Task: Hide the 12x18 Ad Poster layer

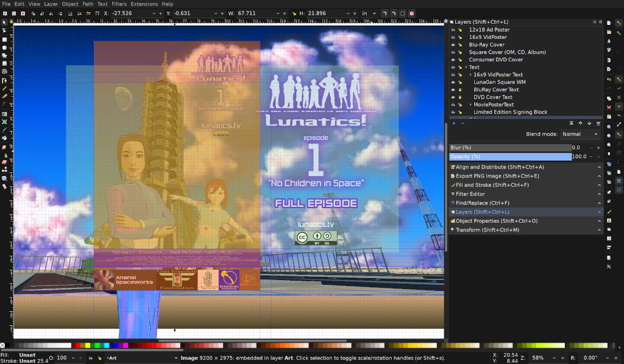Action: pos(453,30)
